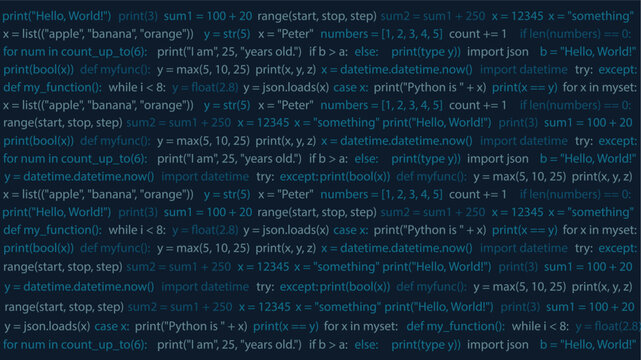Screen dimensions: 641x360
Task: Click 'y = json.loads(x)' that begins a line
Action: pyautogui.click(x=47, y=326)
